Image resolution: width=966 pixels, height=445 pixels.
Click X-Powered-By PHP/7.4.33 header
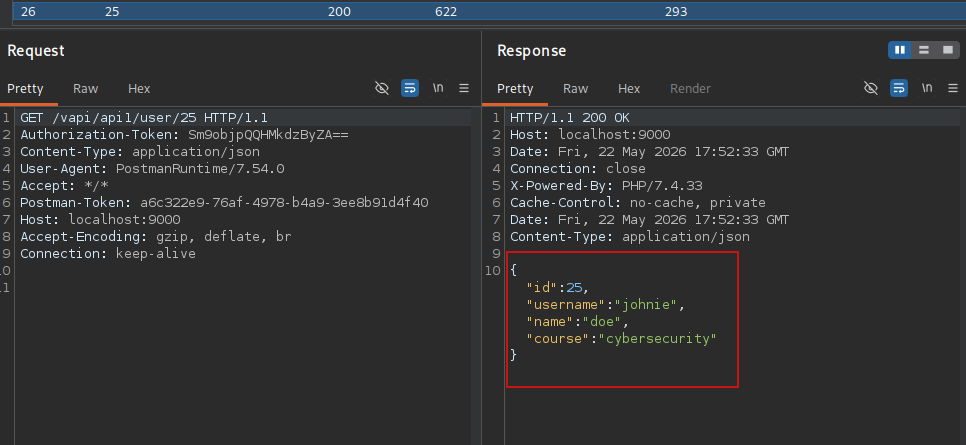point(606,186)
